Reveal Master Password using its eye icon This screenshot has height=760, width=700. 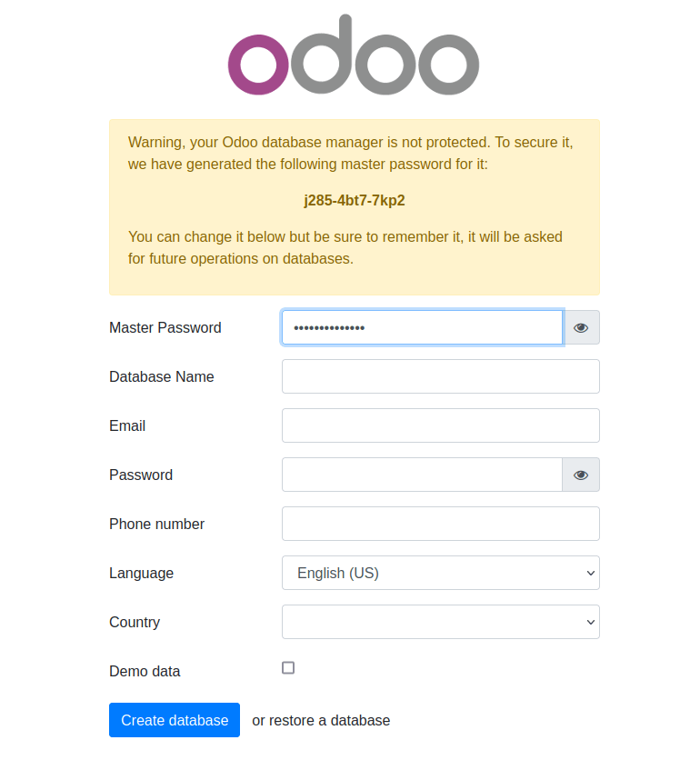click(581, 327)
